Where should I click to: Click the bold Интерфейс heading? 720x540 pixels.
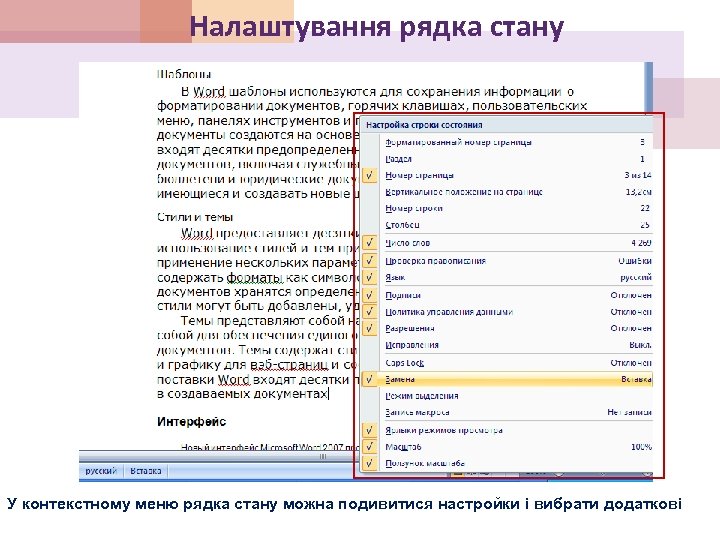pos(191,422)
